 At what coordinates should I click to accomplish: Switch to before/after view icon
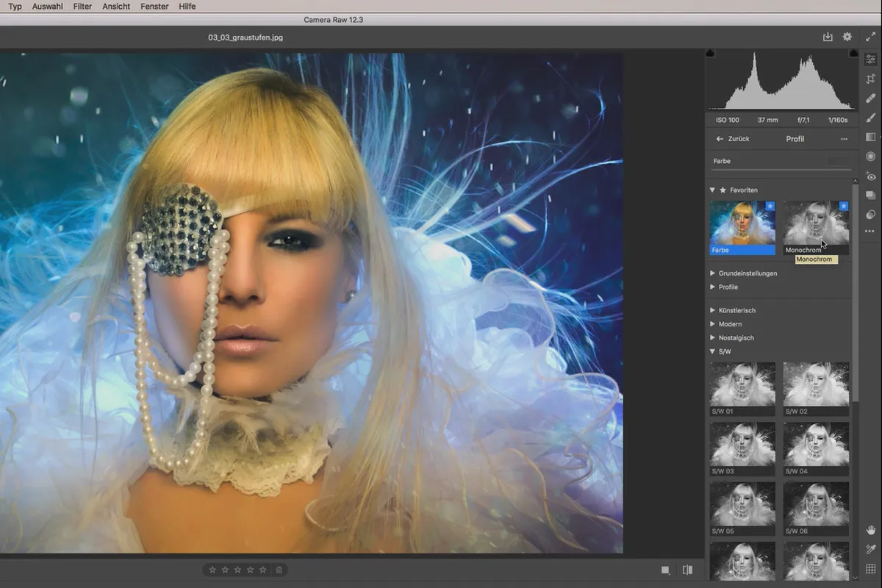click(687, 570)
